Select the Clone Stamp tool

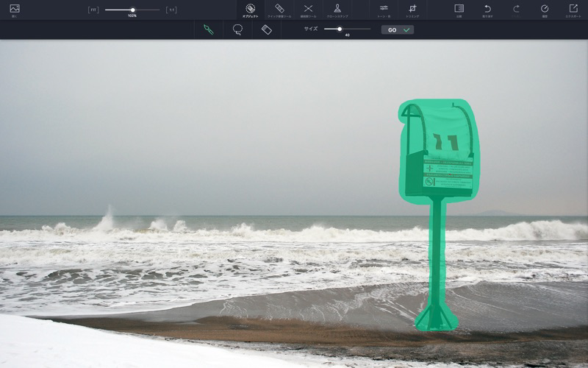pos(337,10)
